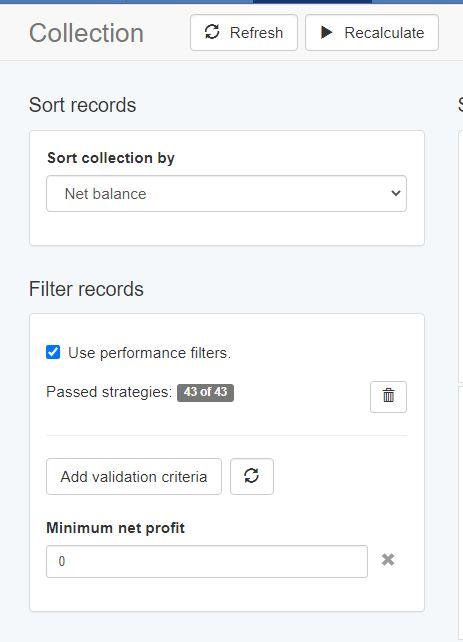Screen dimensions: 463x642
Task: Focus the Minimum net profit input field
Action: click(207, 561)
